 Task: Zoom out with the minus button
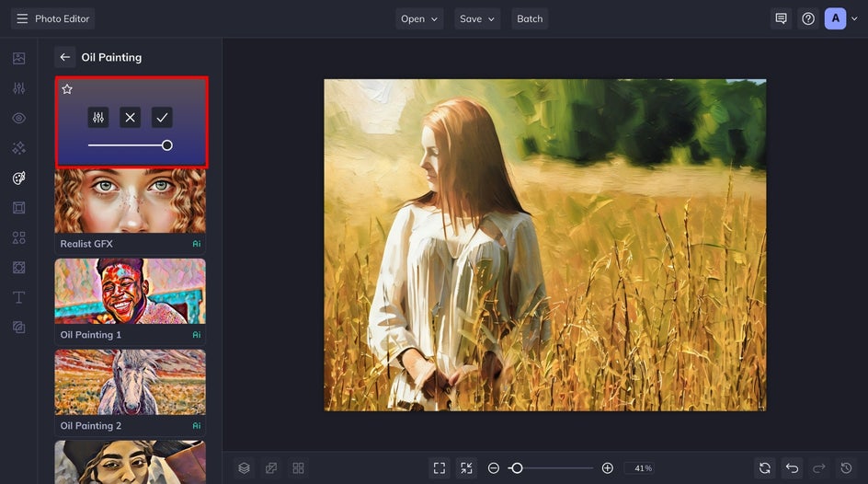(x=493, y=468)
